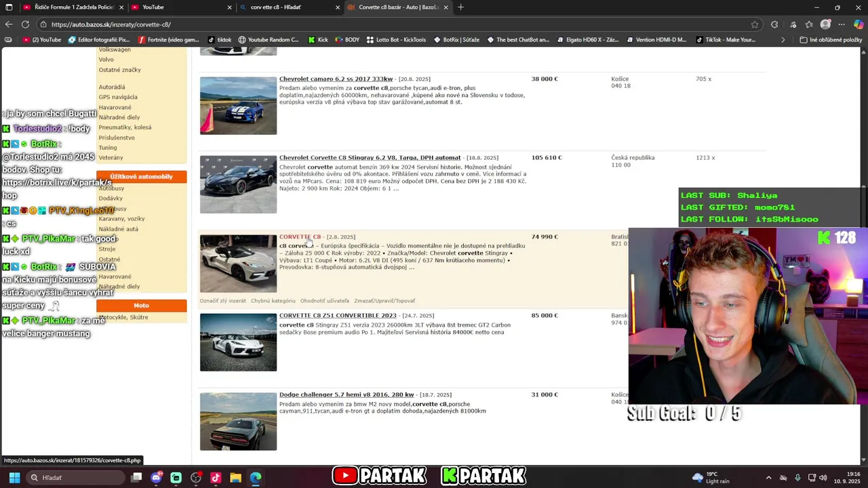The image size is (868, 488).
Task: Open the Fortnite bookmark
Action: click(169, 40)
